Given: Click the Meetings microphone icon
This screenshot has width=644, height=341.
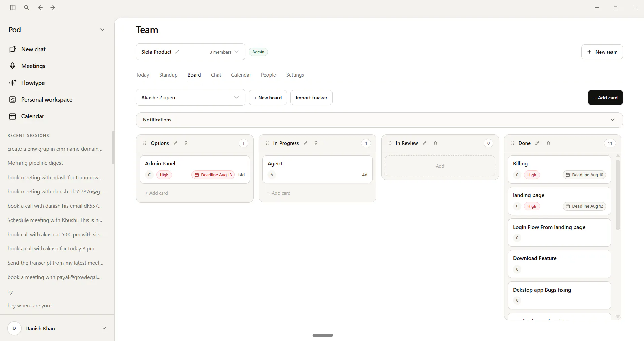Looking at the screenshot, I should point(13,66).
